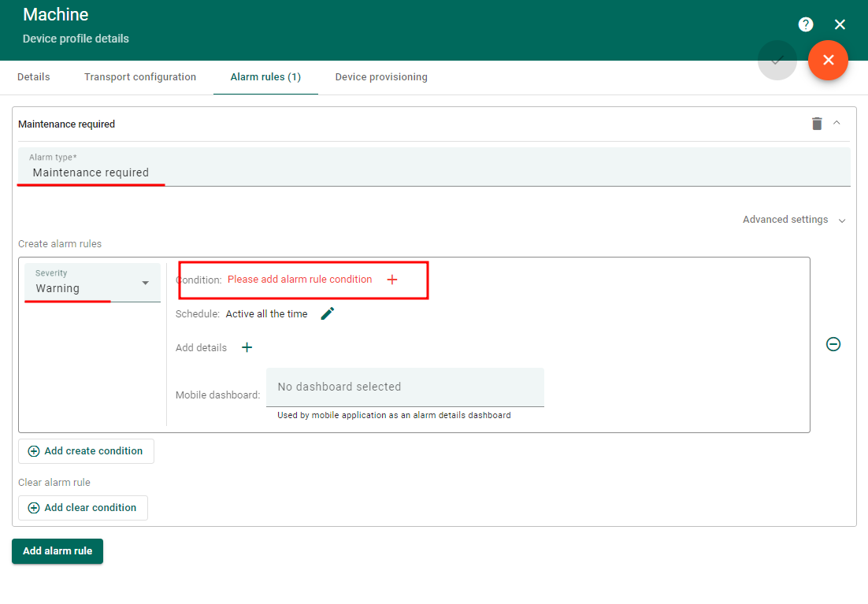
Task: Click the Add create condition button
Action: [x=86, y=451]
